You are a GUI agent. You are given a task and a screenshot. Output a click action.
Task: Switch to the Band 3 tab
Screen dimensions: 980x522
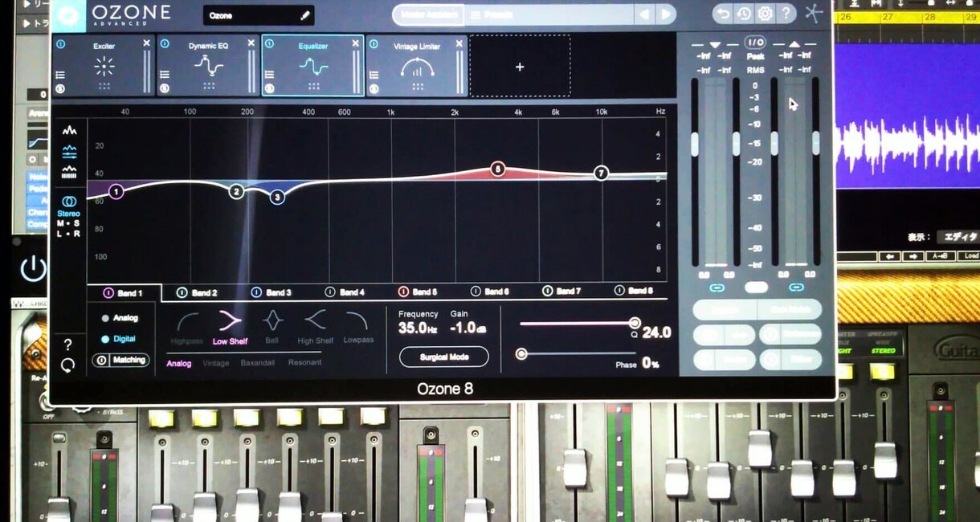(x=271, y=292)
